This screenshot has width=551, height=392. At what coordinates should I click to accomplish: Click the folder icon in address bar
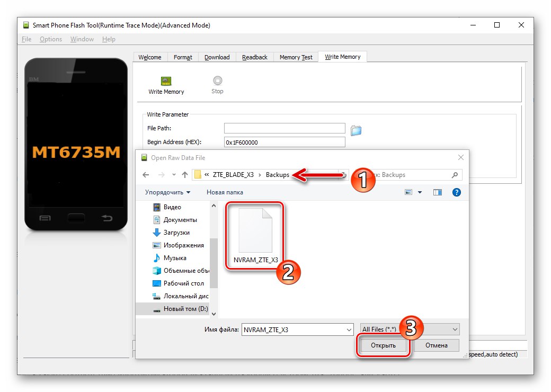coord(198,175)
